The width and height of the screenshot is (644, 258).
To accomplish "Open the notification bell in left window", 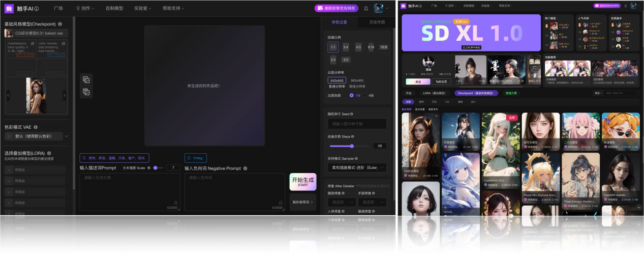I will click(366, 8).
